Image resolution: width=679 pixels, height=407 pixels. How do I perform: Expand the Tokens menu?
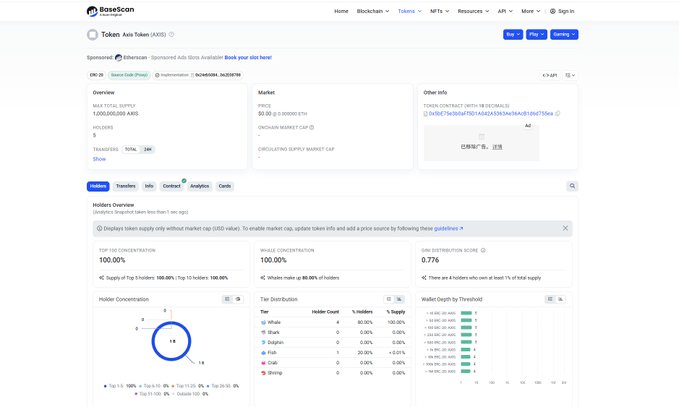pos(410,11)
